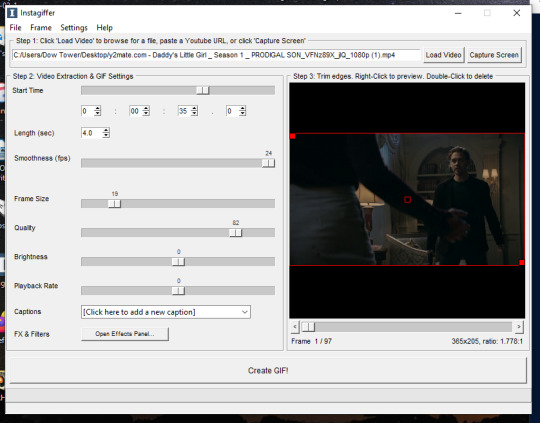Open the File menu

click(15, 28)
